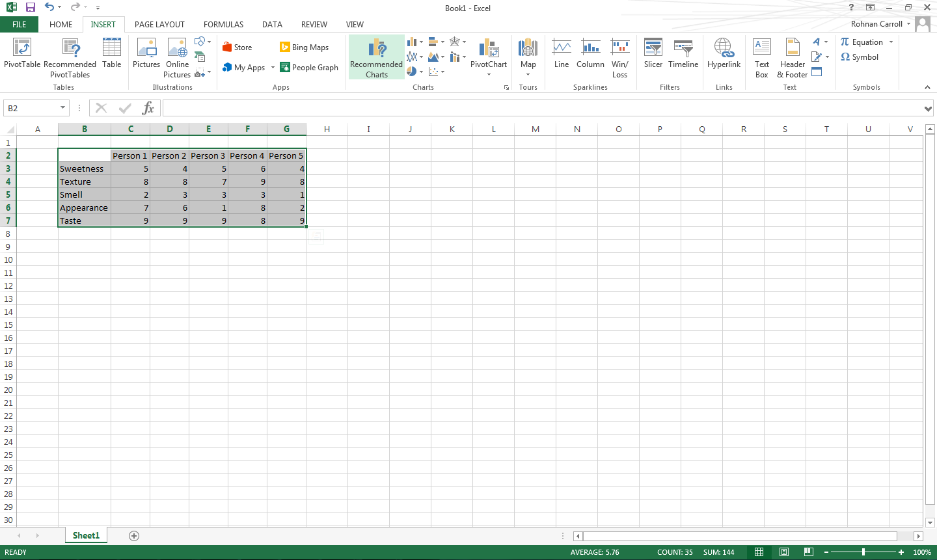Open the FILE tab
Image resolution: width=937 pixels, height=560 pixels.
[x=20, y=25]
